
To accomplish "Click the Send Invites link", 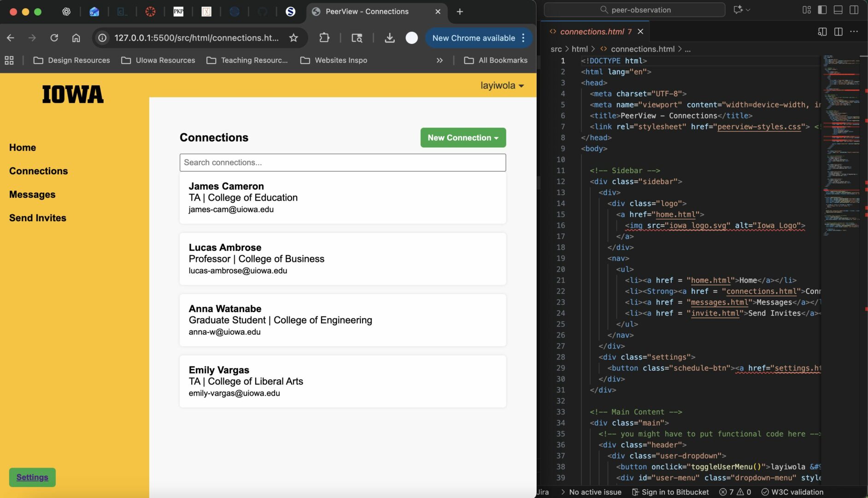I will tap(38, 218).
